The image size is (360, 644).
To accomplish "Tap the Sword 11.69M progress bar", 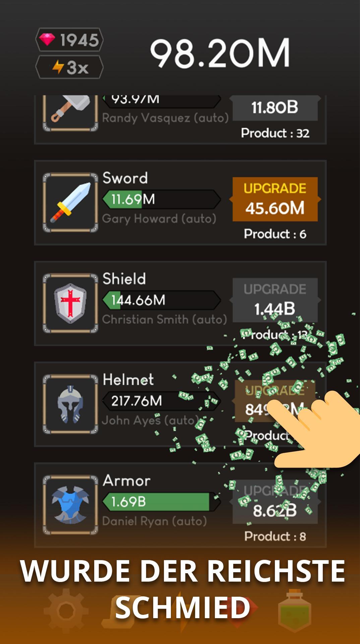I will 162,199.
